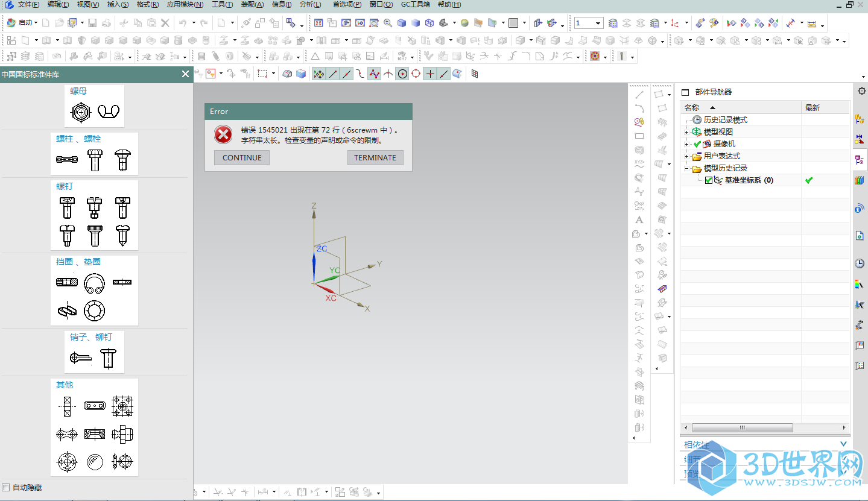This screenshot has height=501, width=868.
Task: Toggle the control-point snap icon
Action: pyautogui.click(x=361, y=74)
